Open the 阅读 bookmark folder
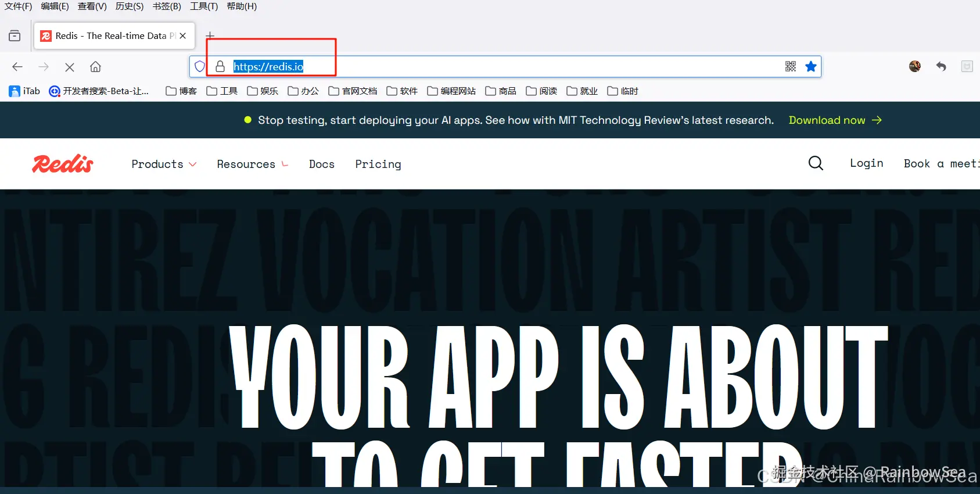 [541, 91]
